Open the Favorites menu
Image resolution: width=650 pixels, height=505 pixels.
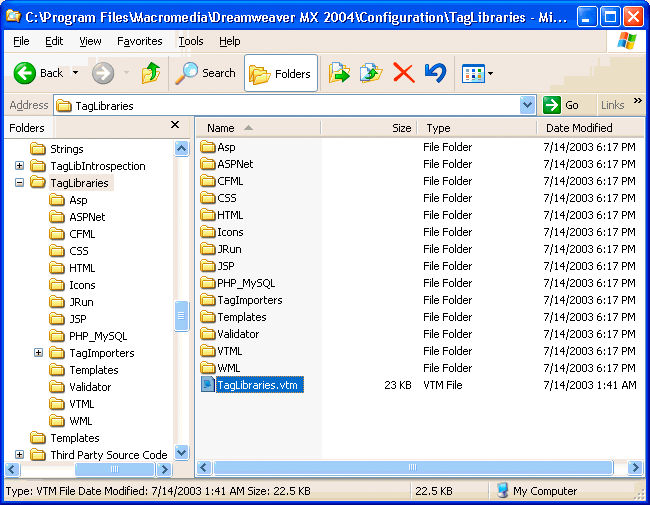click(140, 41)
